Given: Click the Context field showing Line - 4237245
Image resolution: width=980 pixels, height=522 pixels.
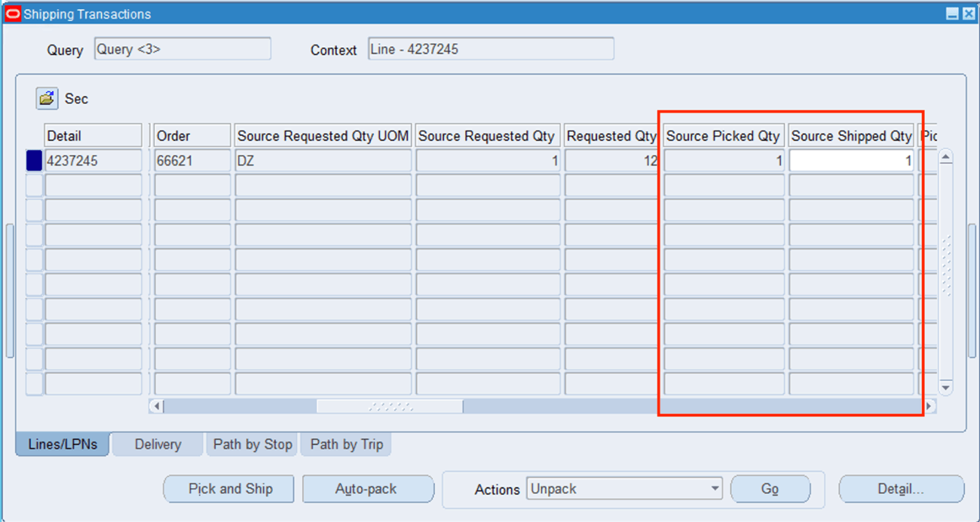Looking at the screenshot, I should tap(490, 49).
